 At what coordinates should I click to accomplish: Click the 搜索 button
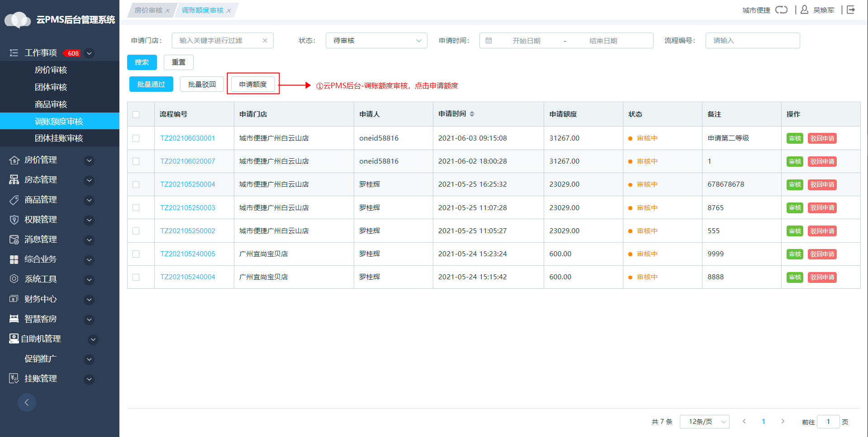click(142, 62)
